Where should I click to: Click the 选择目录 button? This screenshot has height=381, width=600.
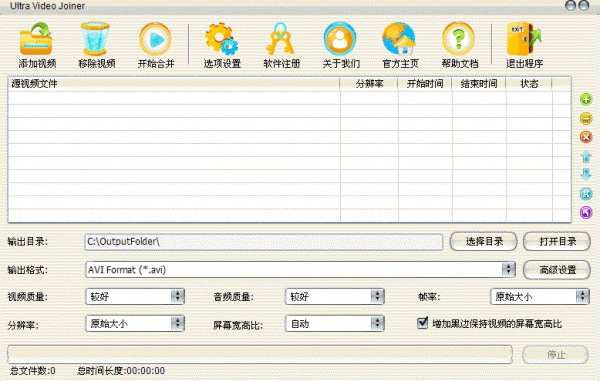coord(484,242)
